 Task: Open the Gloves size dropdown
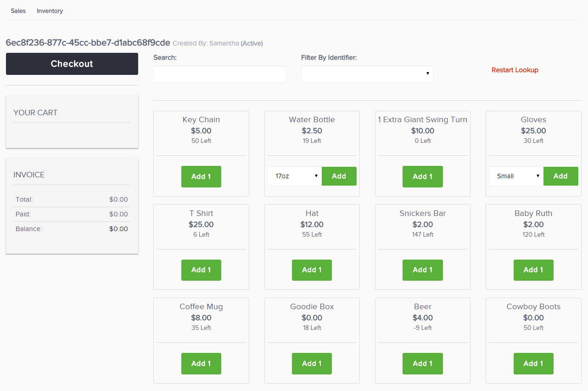[x=516, y=176]
